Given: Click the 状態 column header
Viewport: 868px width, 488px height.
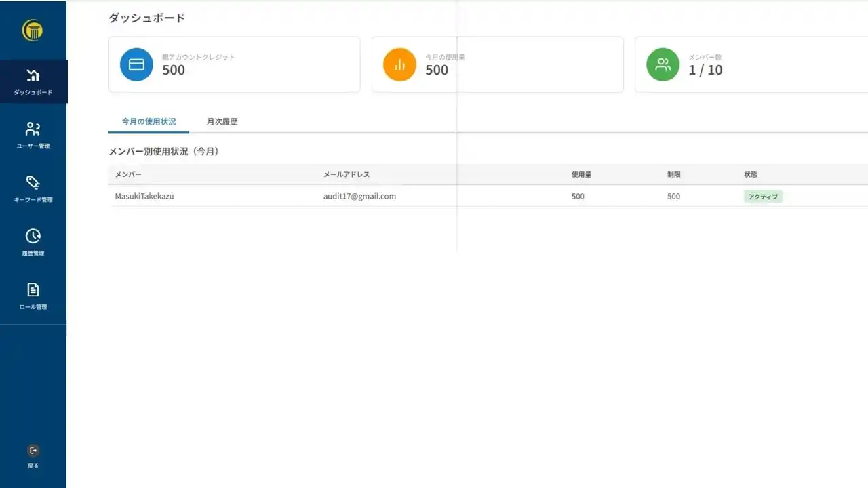Looking at the screenshot, I should [x=751, y=174].
